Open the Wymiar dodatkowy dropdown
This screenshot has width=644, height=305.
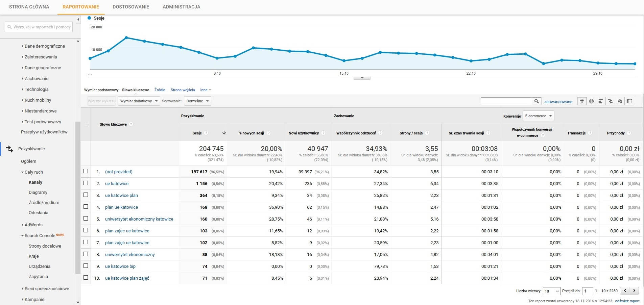139,101
